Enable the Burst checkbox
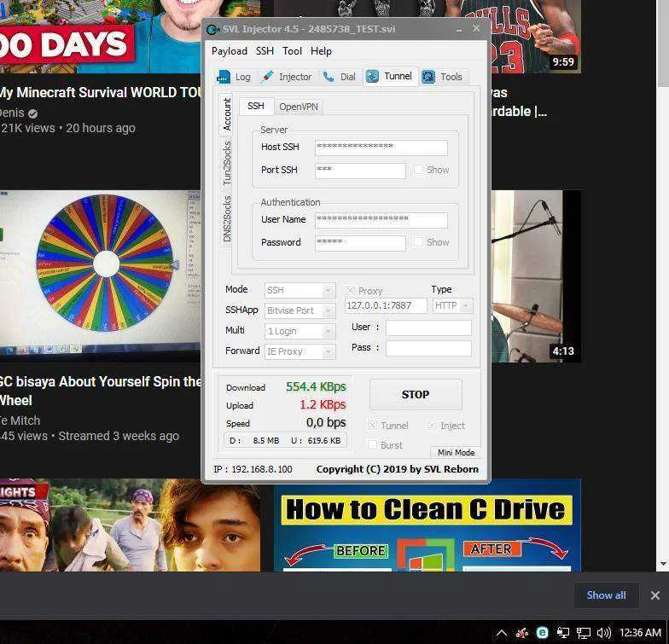This screenshot has width=669, height=644. (372, 445)
